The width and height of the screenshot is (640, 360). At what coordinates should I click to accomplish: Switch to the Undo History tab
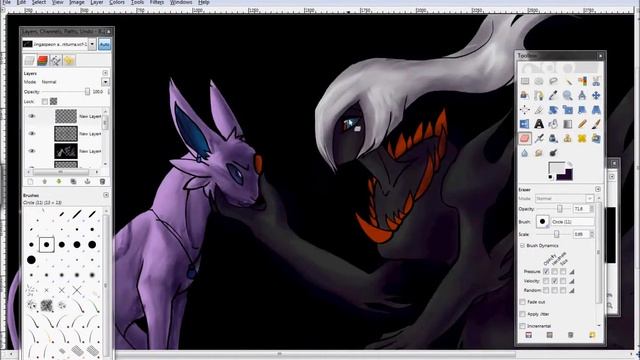pos(69,60)
